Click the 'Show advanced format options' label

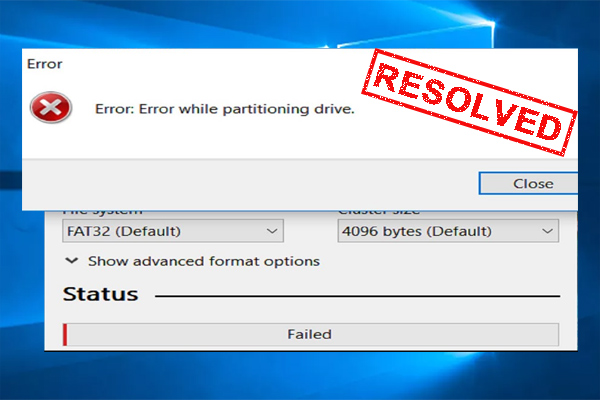[204, 261]
